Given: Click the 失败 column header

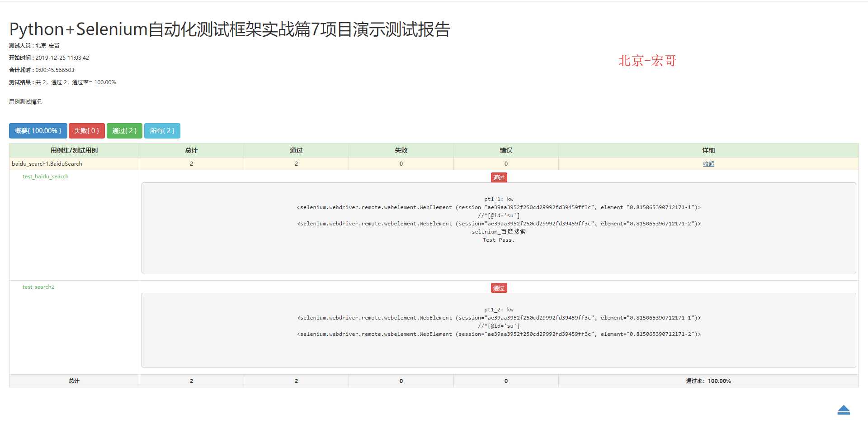Looking at the screenshot, I should (x=401, y=150).
